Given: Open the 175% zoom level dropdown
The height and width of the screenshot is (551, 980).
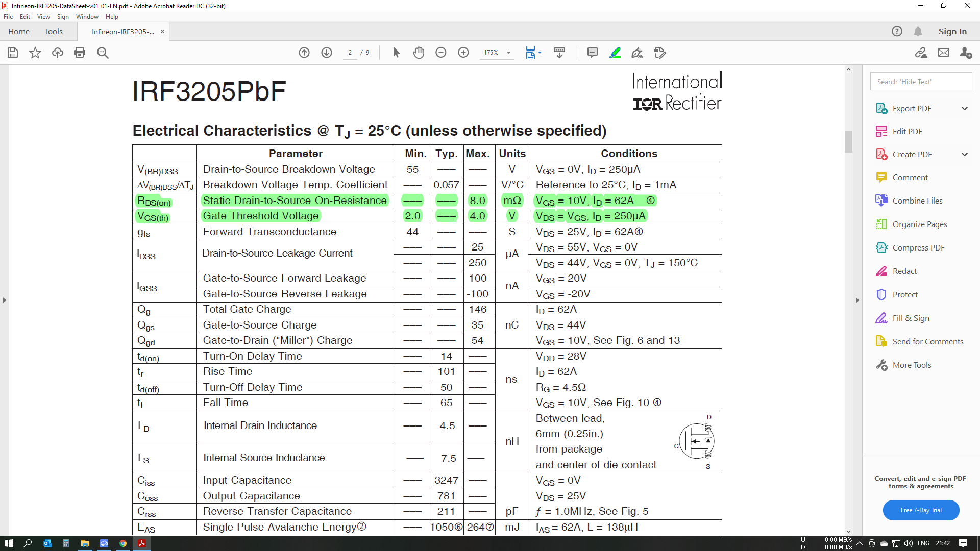Looking at the screenshot, I should [x=508, y=53].
